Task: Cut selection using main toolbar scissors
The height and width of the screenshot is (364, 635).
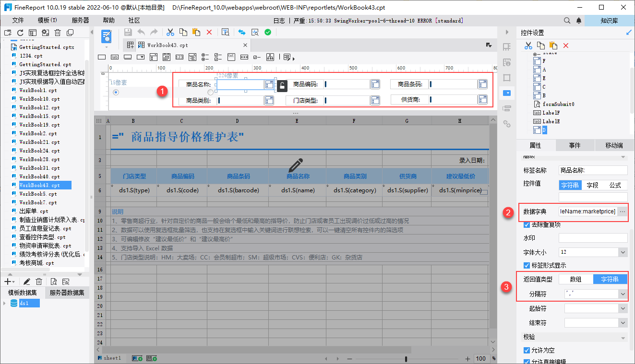Action: tap(170, 32)
